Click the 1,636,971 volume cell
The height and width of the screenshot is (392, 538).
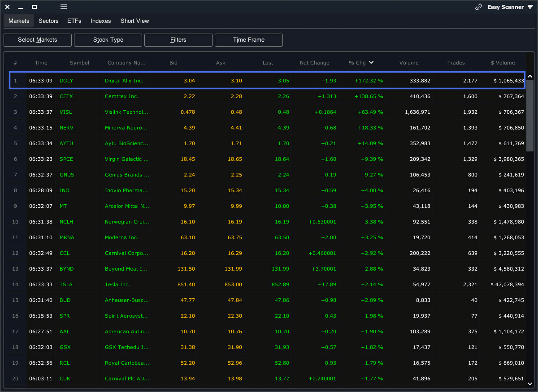point(417,112)
